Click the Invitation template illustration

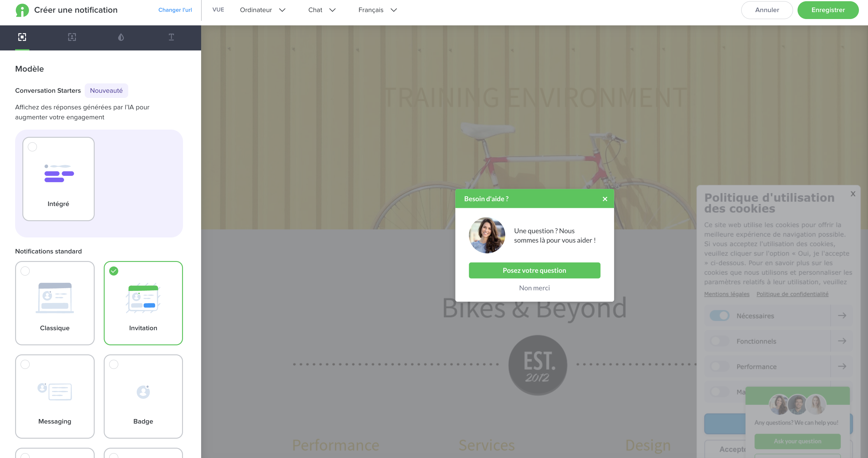coord(143,298)
